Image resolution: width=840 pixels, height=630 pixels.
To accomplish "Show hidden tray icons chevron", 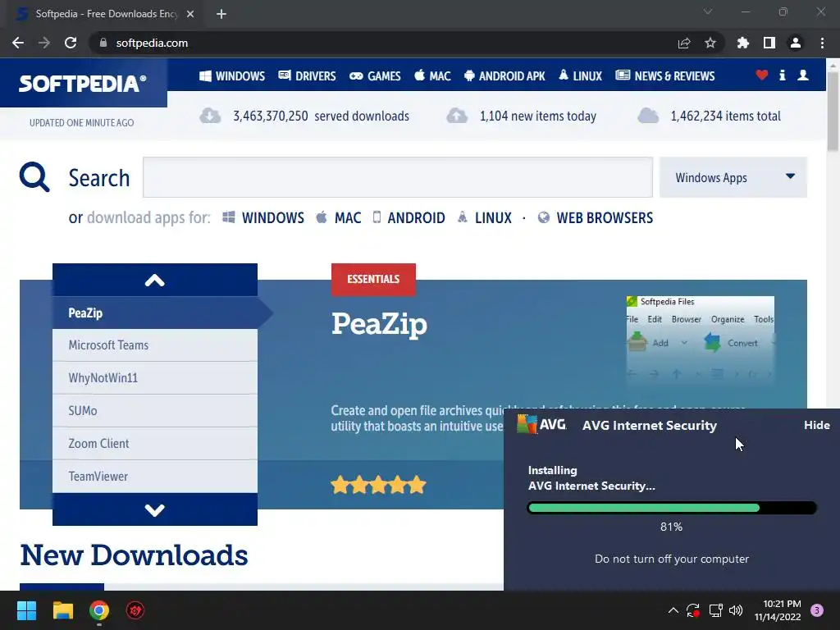I will pyautogui.click(x=673, y=610).
